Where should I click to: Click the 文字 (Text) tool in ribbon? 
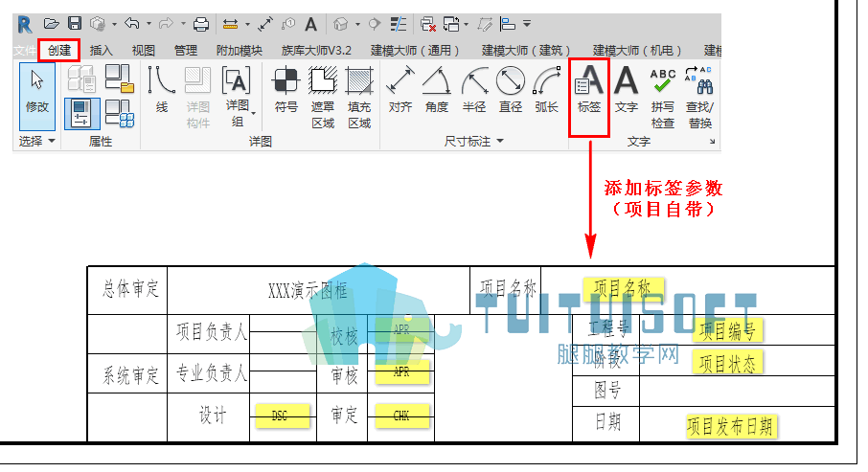tap(626, 89)
